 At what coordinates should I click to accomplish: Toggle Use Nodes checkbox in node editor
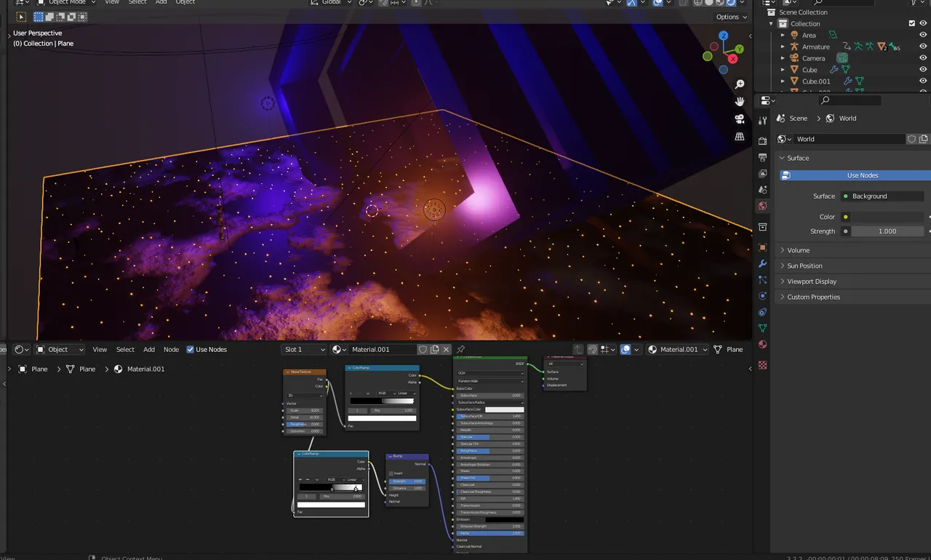(x=191, y=350)
